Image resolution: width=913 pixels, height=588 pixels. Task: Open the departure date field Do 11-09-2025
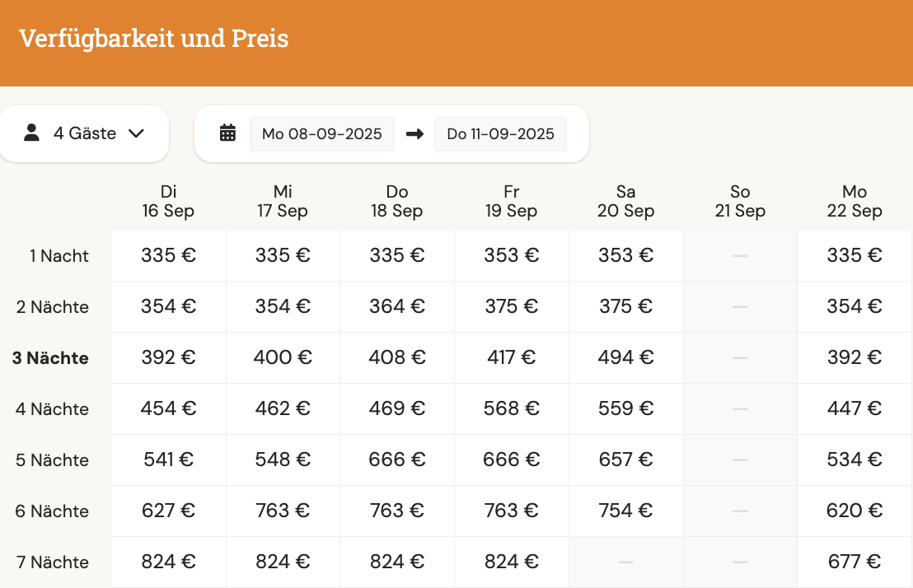(x=500, y=134)
